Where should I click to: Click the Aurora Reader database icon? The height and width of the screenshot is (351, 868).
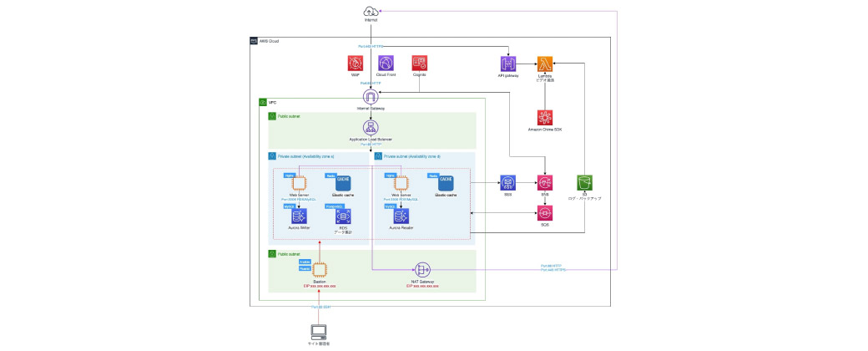coord(401,216)
